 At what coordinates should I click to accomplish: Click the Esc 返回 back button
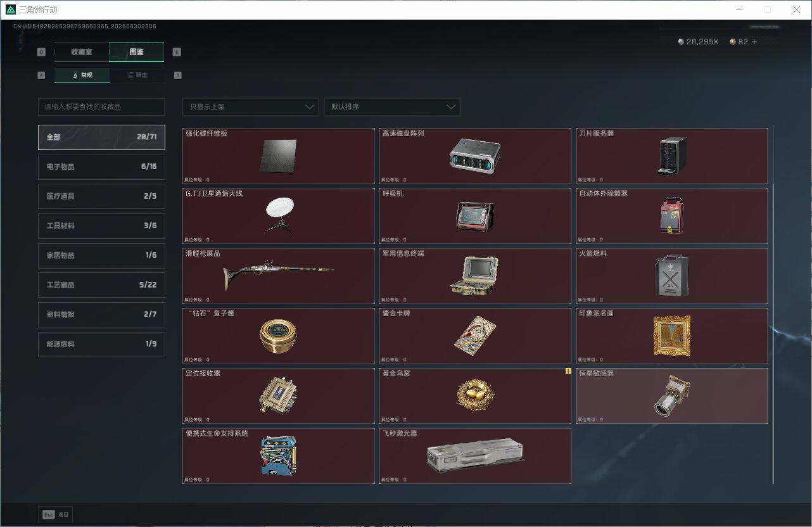[56, 514]
